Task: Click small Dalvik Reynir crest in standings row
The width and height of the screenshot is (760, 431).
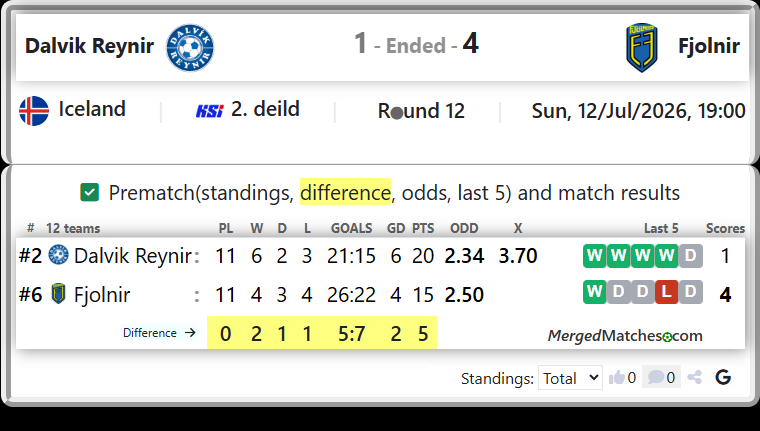Action: point(59,255)
